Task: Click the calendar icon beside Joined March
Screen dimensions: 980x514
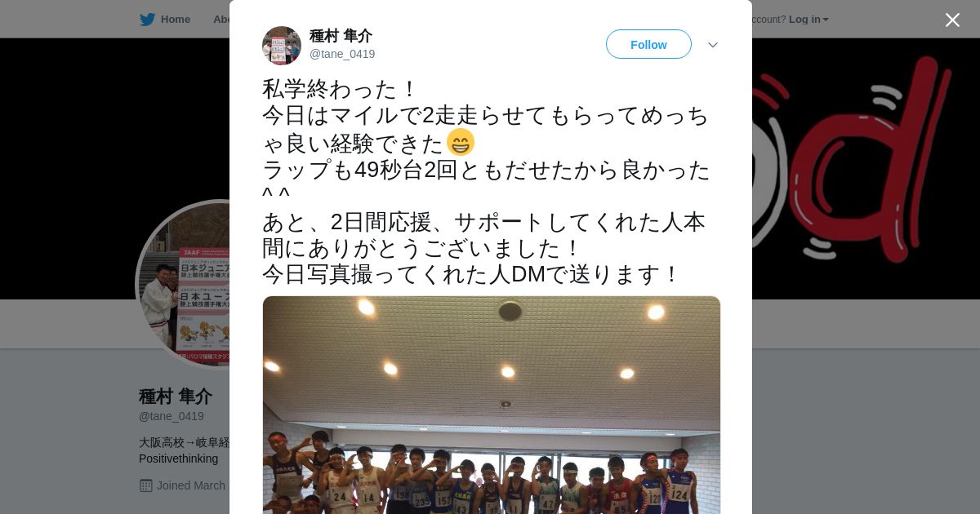Action: (x=146, y=485)
